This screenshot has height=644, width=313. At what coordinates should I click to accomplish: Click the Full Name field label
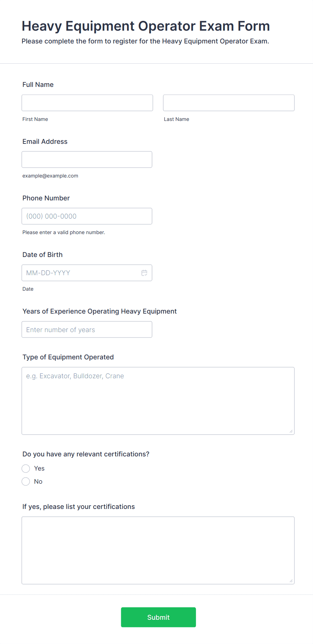pos(38,85)
